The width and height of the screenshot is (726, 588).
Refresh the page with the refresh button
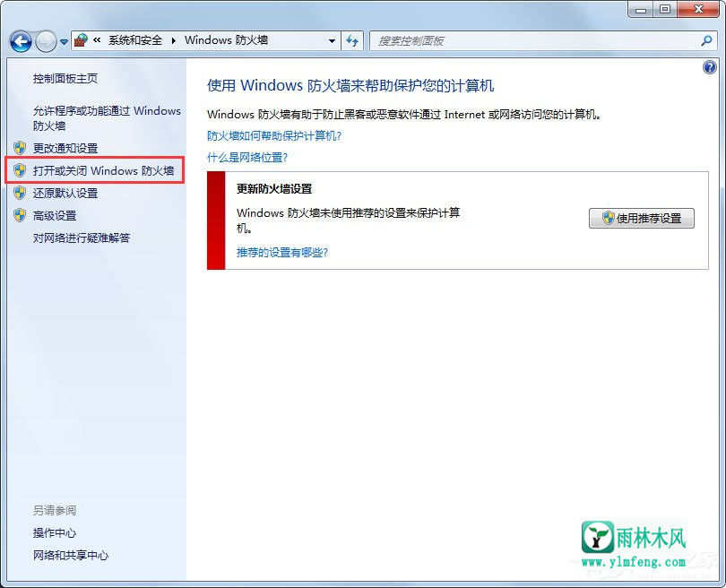pyautogui.click(x=352, y=40)
